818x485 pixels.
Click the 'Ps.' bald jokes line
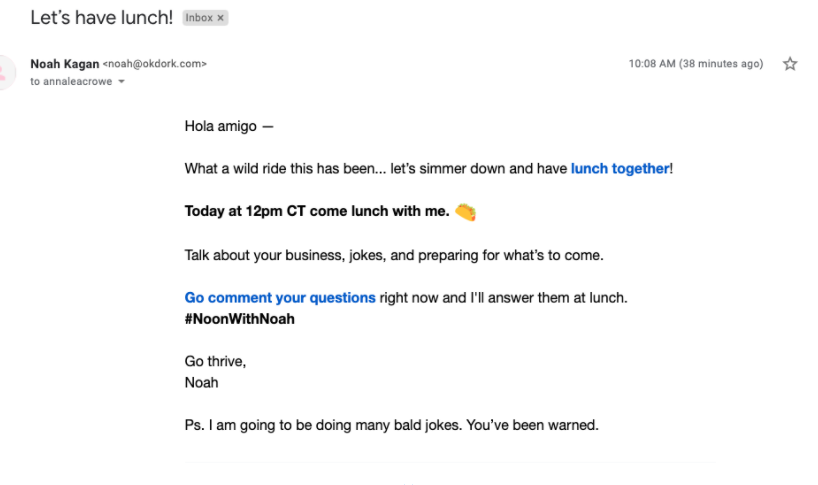point(391,425)
